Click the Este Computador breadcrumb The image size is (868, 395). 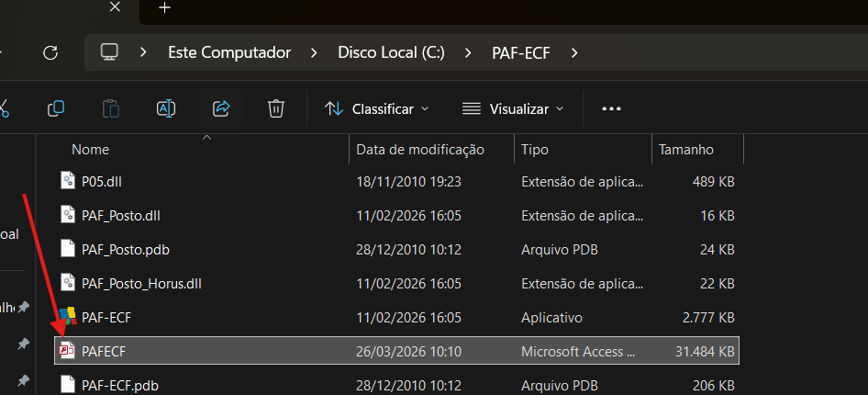pos(229,52)
